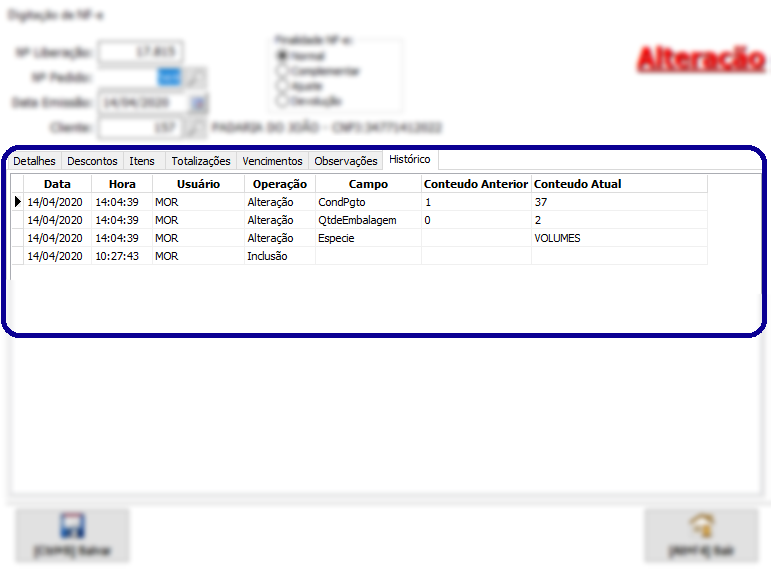
Task: Click the Operação column header
Action: [x=280, y=184]
